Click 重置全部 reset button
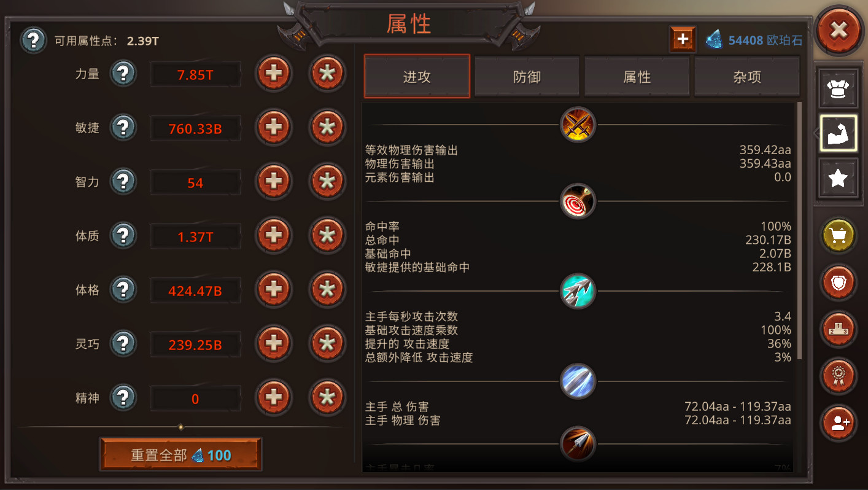This screenshot has width=868, height=490. pyautogui.click(x=181, y=454)
